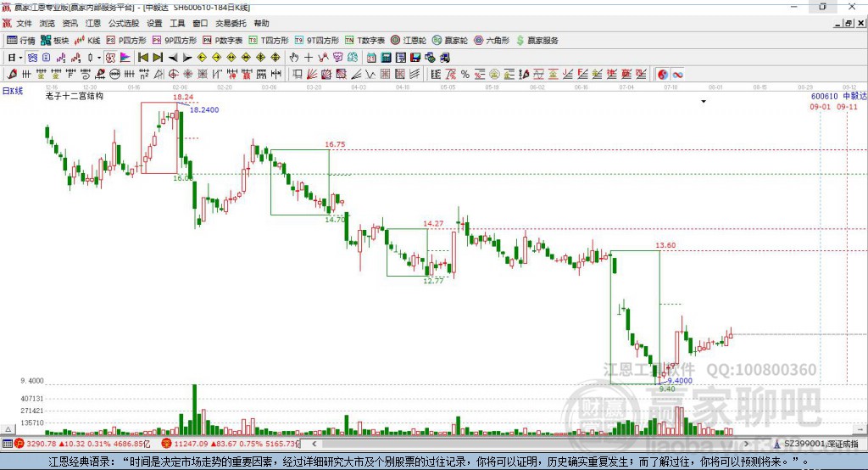Click the 600610 stock code label
The height and width of the screenshot is (470, 868).
click(825, 97)
